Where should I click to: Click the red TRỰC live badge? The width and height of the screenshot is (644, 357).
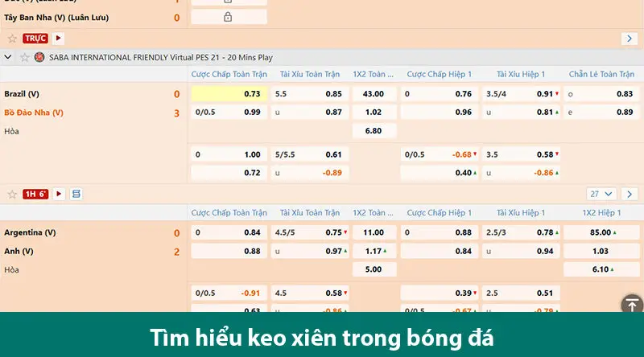[35, 38]
